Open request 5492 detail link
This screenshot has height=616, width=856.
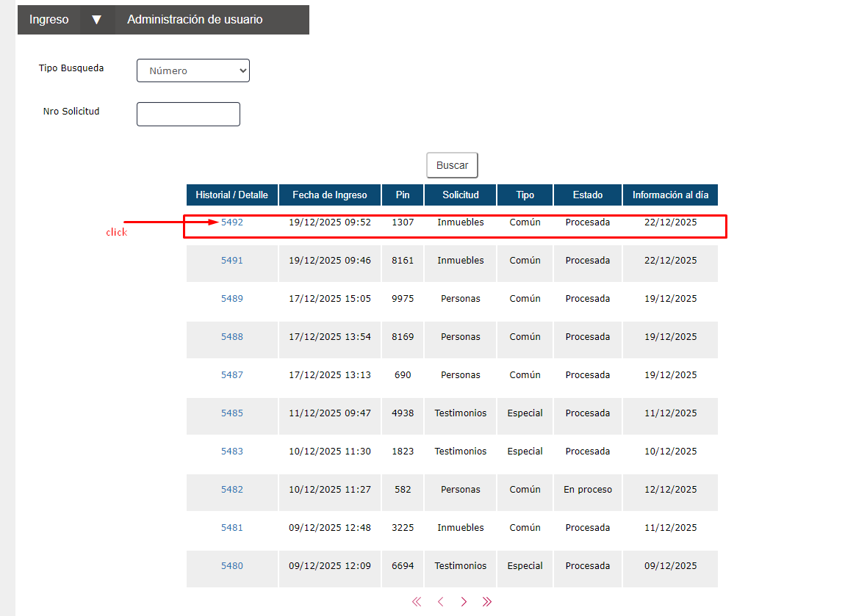click(232, 222)
